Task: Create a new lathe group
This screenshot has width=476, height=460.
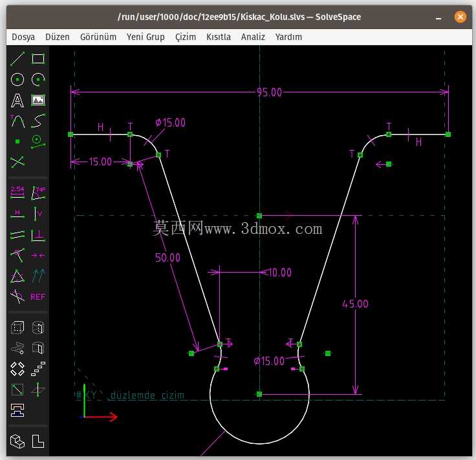Action: click(x=38, y=328)
